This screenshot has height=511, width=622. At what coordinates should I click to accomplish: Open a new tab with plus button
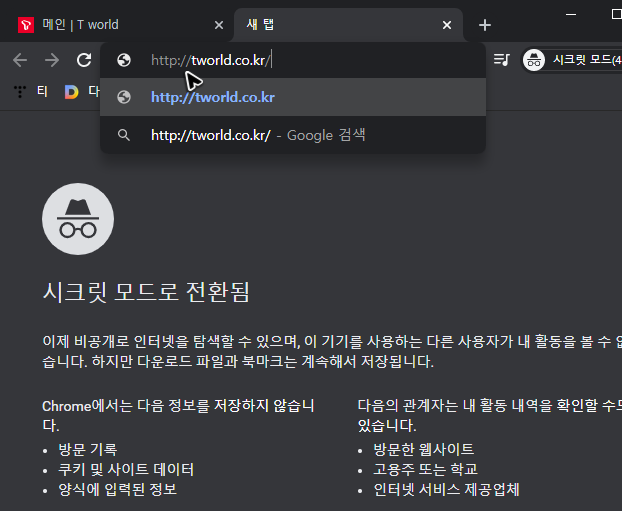click(x=485, y=25)
